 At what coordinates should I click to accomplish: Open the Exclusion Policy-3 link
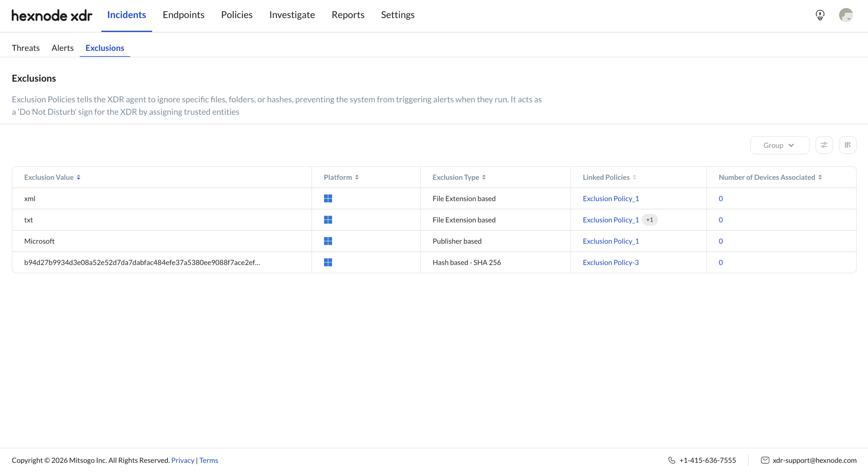[611, 262]
